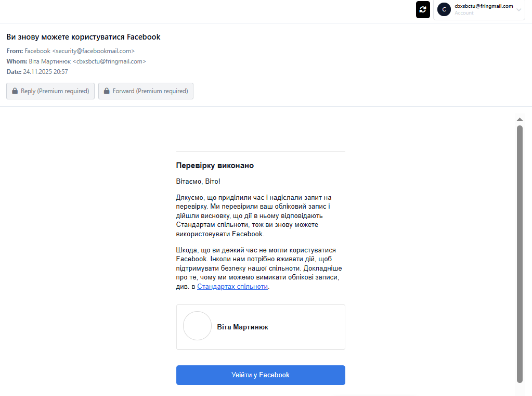532x396 pixels.
Task: Click the account email in top bar
Action: (484, 6)
